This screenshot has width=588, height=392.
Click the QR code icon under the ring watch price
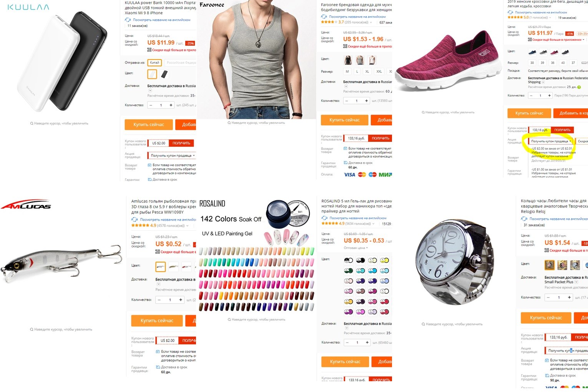[x=546, y=251]
